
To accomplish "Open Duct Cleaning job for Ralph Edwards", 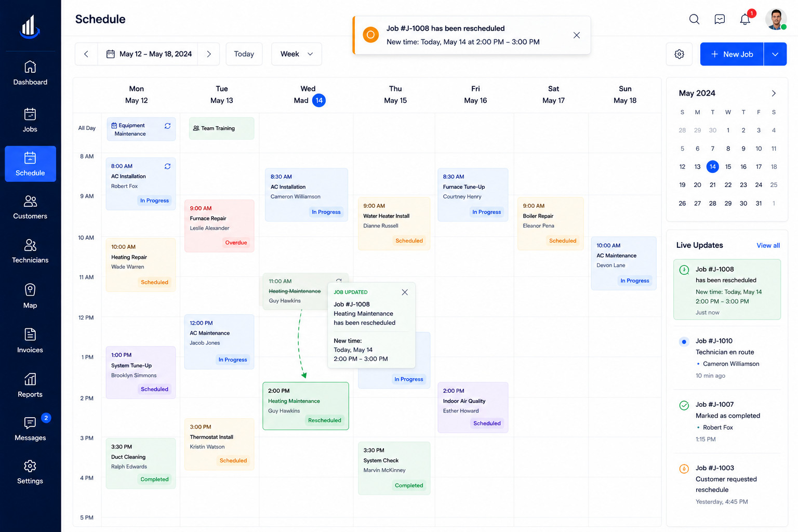I will pos(141,463).
